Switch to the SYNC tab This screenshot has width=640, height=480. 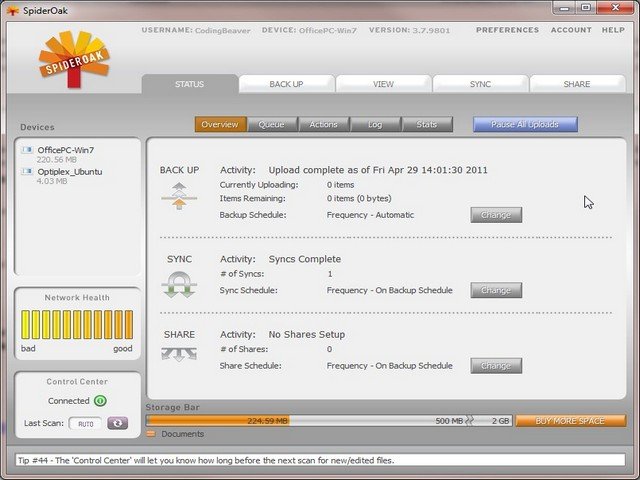pyautogui.click(x=480, y=84)
